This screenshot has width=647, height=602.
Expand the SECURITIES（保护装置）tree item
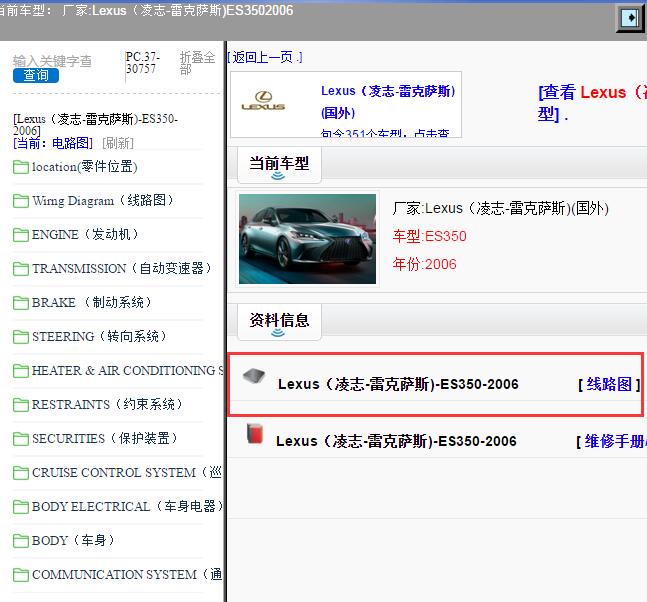(x=105, y=438)
